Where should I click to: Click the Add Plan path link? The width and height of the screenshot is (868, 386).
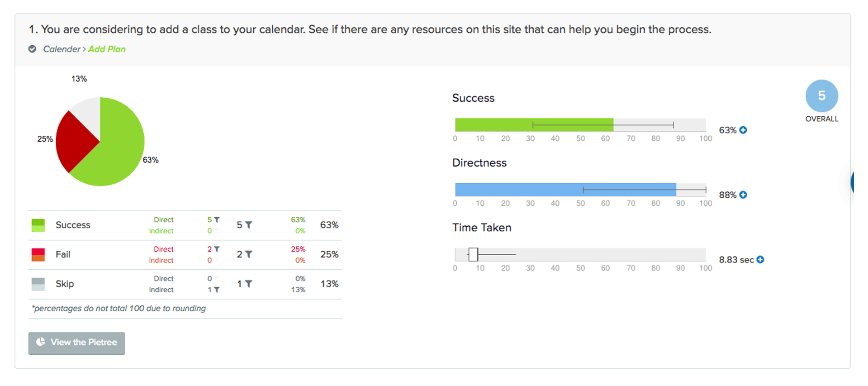(107, 49)
